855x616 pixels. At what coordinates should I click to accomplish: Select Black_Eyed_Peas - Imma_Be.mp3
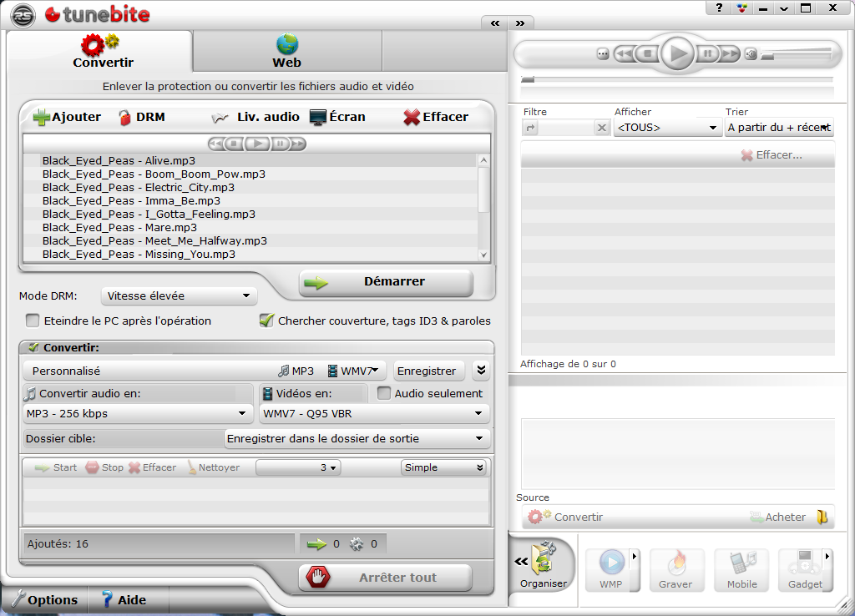click(131, 200)
